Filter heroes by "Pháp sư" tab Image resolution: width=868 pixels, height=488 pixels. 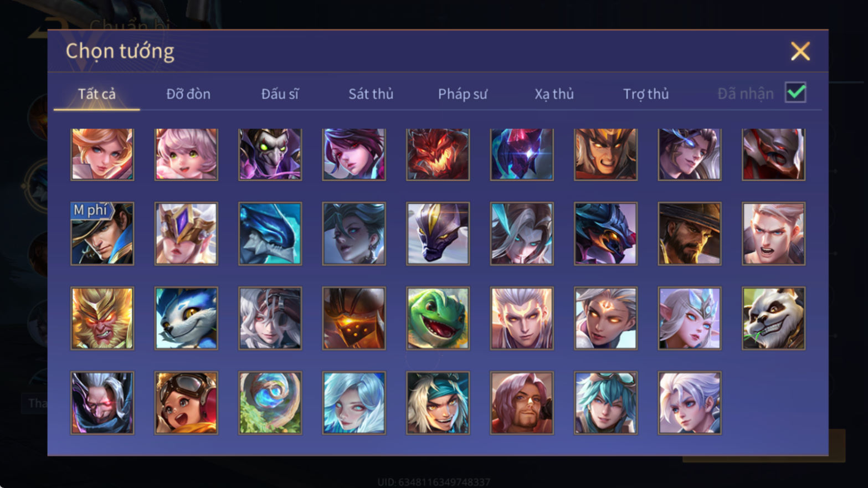[463, 94]
